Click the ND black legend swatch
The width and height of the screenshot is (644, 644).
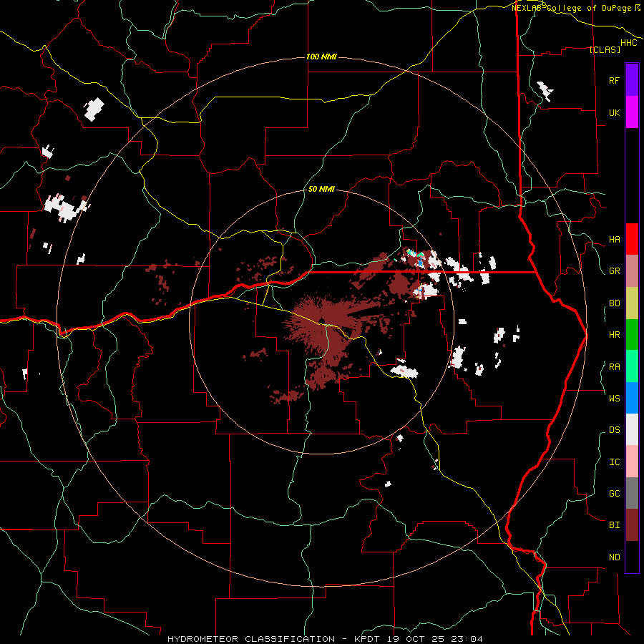(632, 557)
